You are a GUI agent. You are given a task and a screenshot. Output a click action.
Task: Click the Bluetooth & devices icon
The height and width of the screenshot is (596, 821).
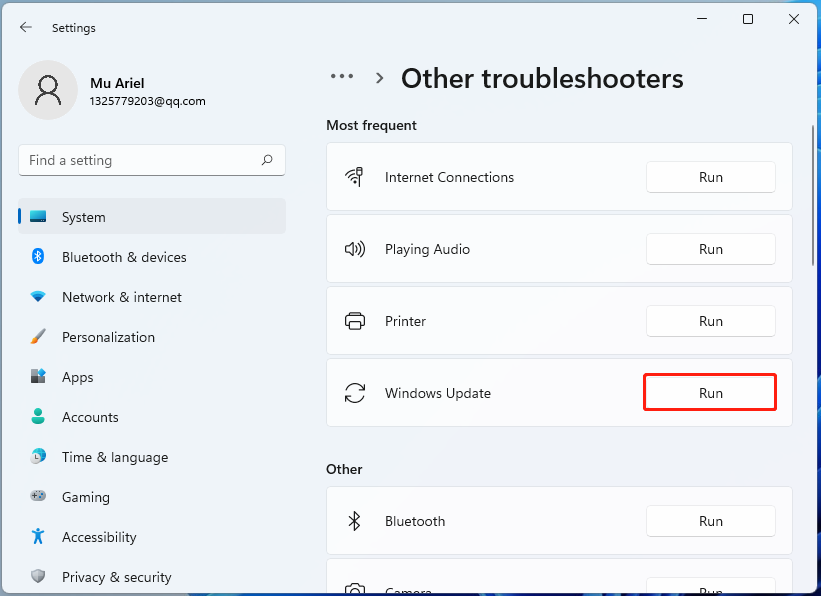pyautogui.click(x=38, y=257)
